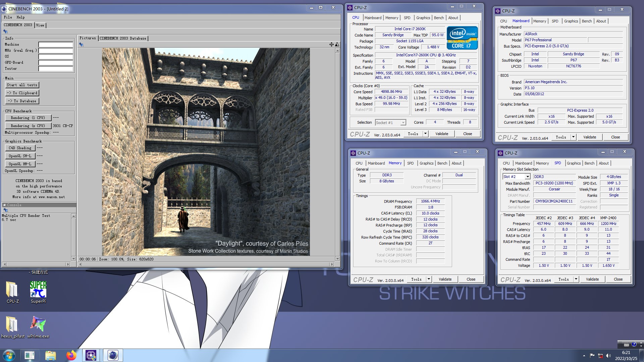The image size is (644, 362).
Task: Open the Tools dropdown arrow in CPU-Z Mainboard window
Action: (x=573, y=137)
